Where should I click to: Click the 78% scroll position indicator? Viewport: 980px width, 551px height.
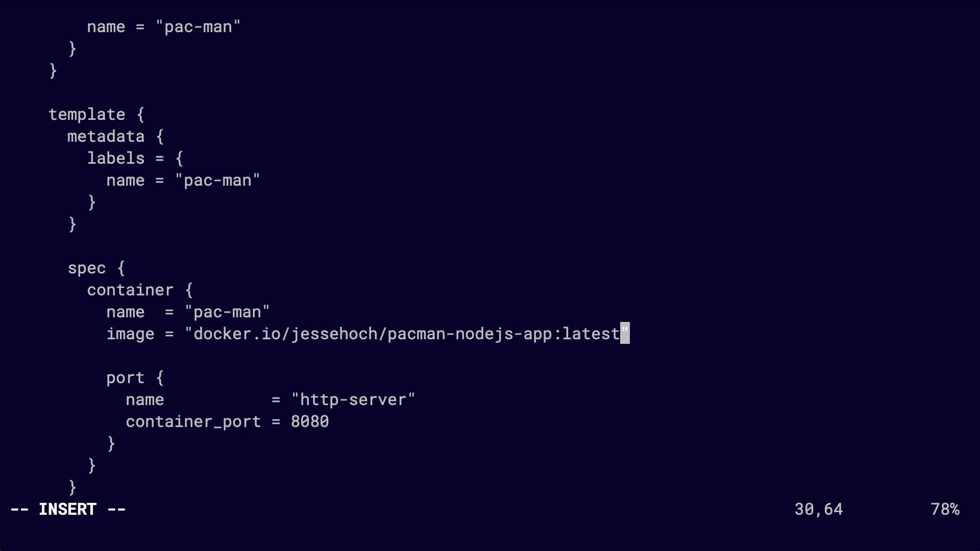pos(945,509)
